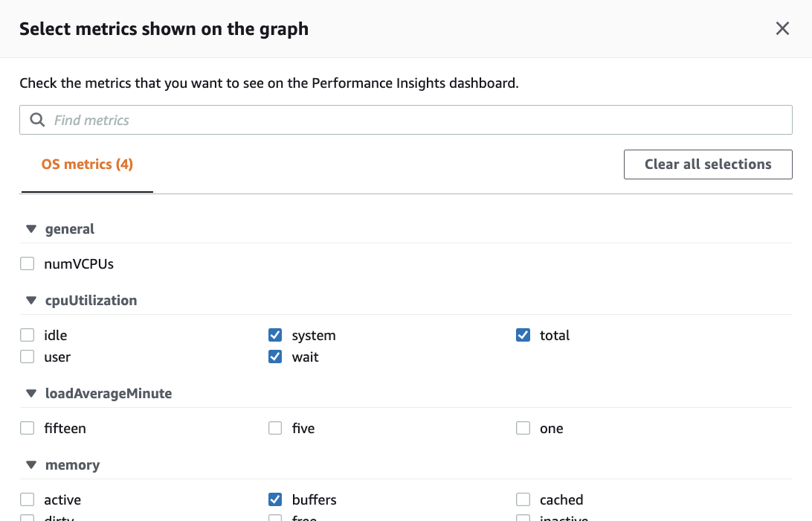This screenshot has height=521, width=812.
Task: Uncheck the wait CPU metric
Action: tap(275, 357)
